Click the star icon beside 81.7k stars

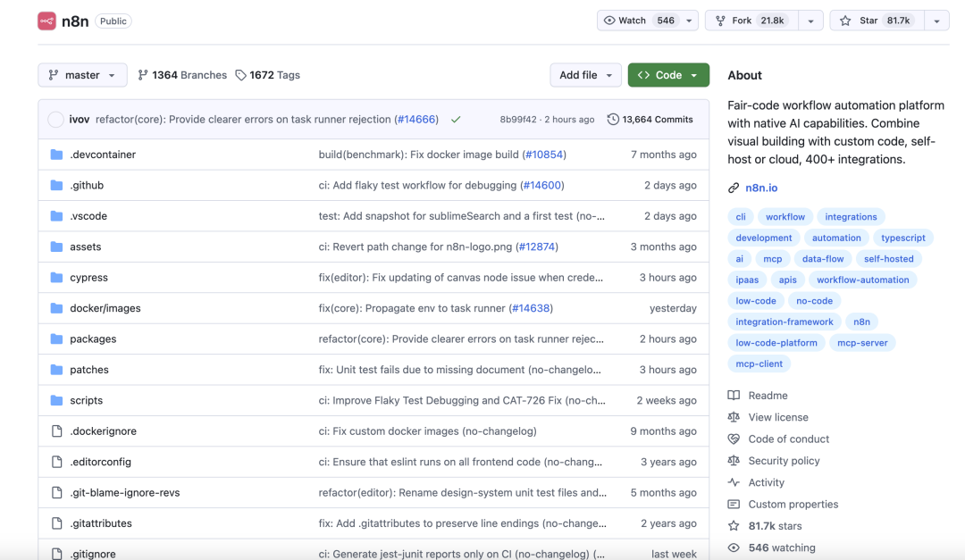(734, 526)
